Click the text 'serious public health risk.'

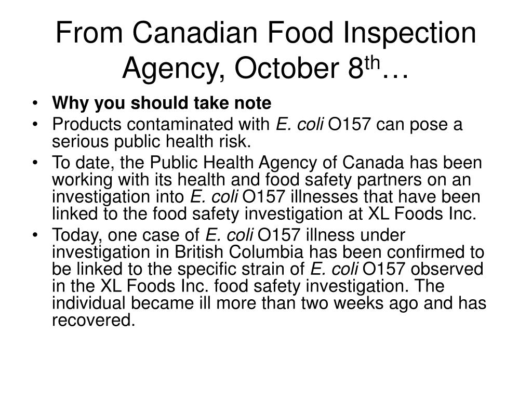coord(152,141)
